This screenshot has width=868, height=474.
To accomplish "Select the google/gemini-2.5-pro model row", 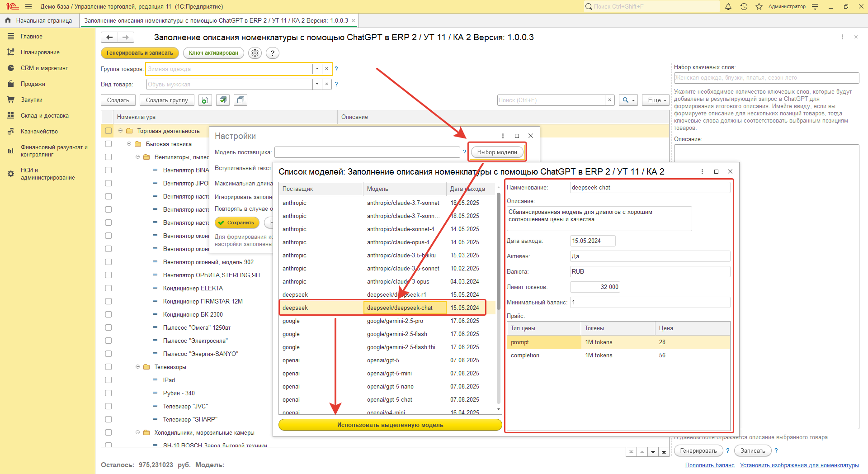I will pyautogui.click(x=395, y=321).
